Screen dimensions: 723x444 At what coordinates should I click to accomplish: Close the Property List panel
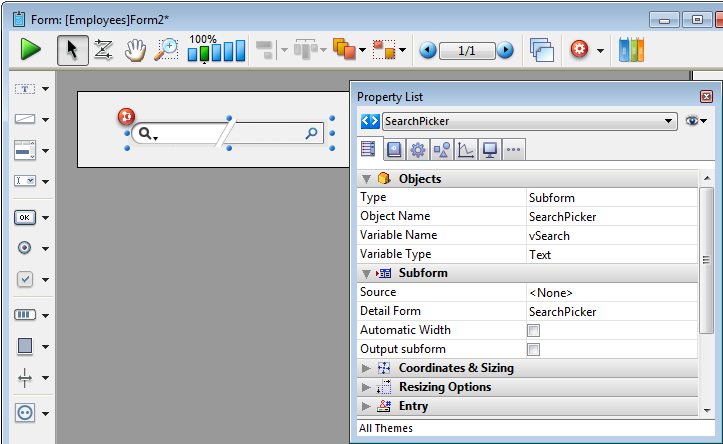pyautogui.click(x=706, y=97)
